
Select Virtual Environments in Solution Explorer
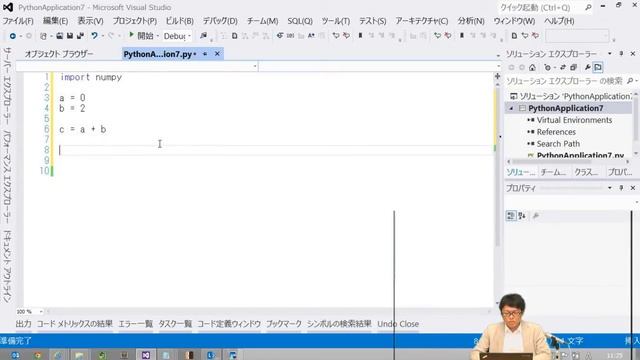tap(574, 120)
